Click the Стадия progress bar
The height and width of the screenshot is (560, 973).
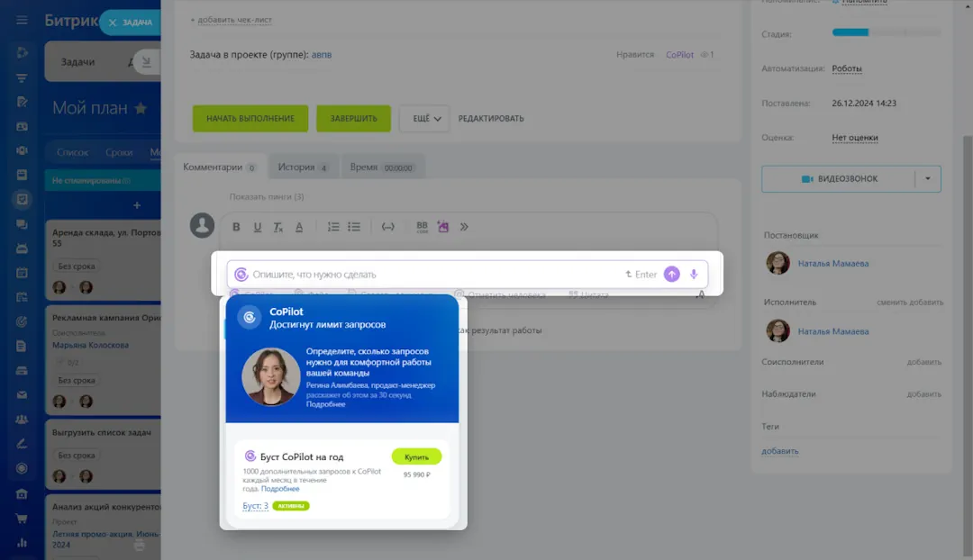click(x=886, y=33)
